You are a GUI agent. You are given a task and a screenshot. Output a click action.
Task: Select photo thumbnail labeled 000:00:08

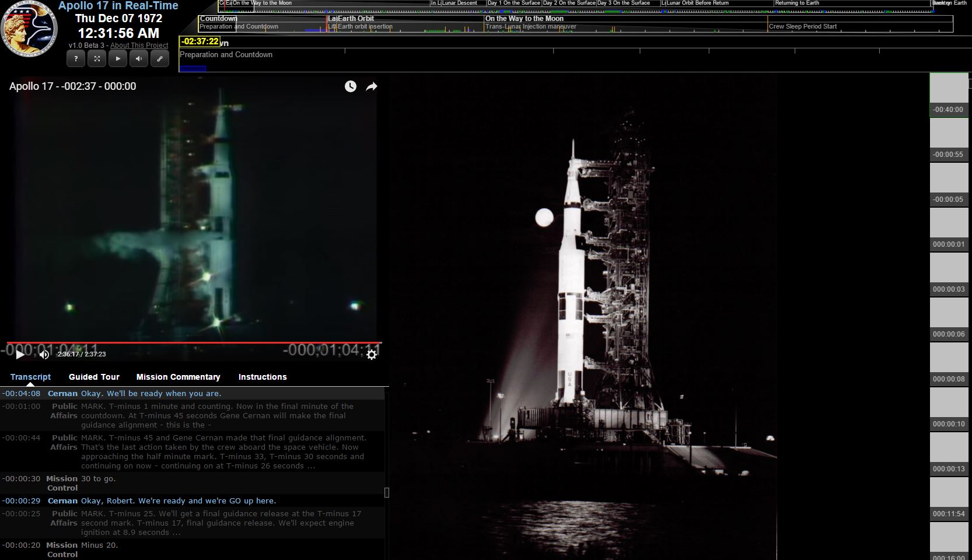949,364
